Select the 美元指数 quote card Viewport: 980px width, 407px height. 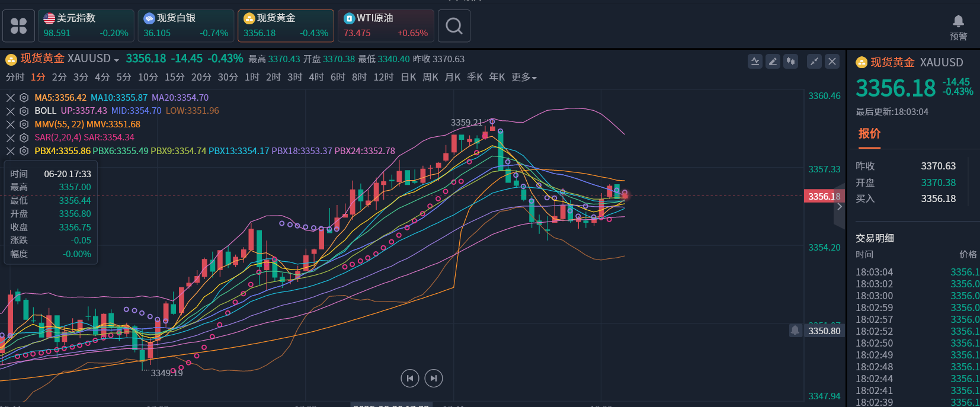tap(86, 26)
